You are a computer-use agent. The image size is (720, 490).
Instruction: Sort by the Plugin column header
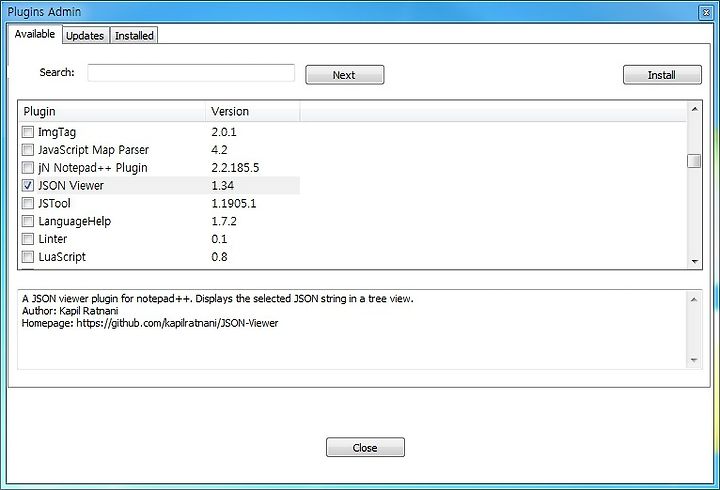click(112, 112)
